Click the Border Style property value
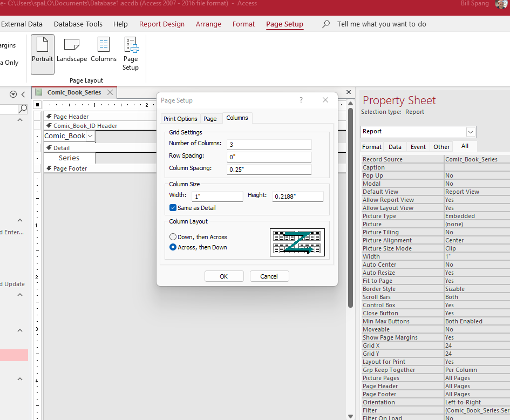The height and width of the screenshot is (420, 510). tap(477, 289)
